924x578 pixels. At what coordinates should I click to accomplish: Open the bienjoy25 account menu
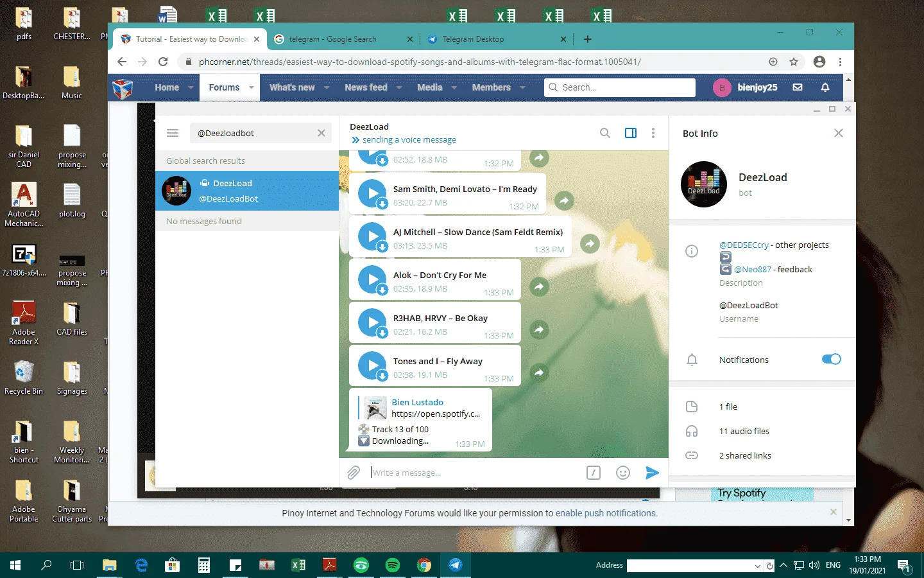coord(746,87)
